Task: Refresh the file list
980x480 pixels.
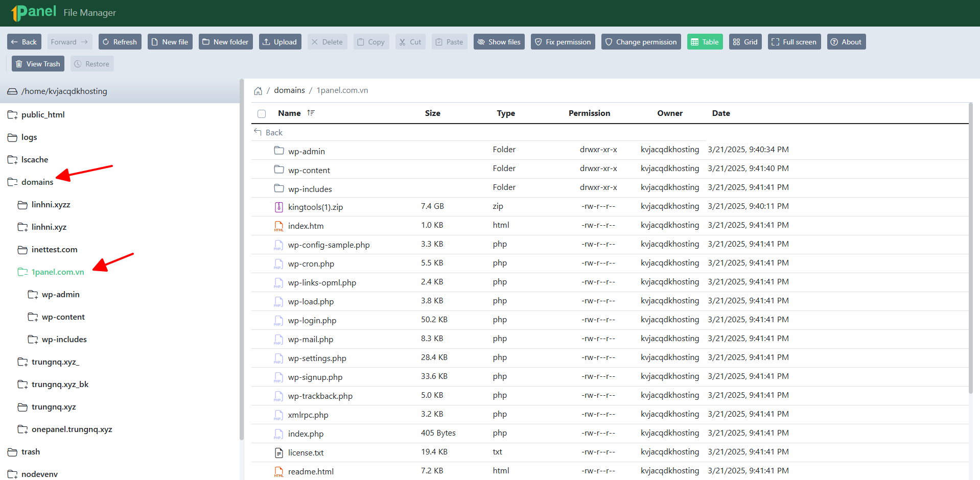Action: 120,42
